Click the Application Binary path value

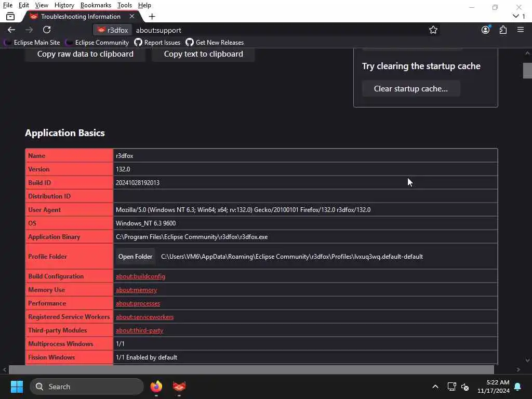192,237
